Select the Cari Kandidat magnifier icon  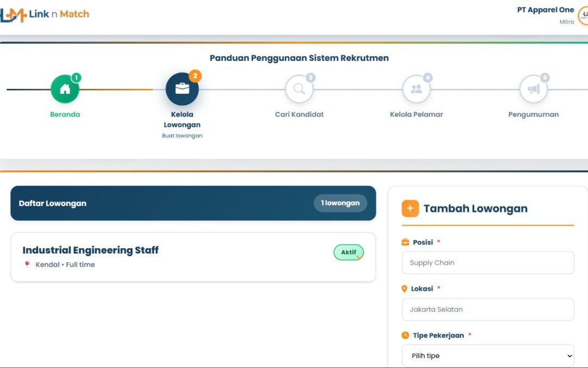pyautogui.click(x=299, y=89)
